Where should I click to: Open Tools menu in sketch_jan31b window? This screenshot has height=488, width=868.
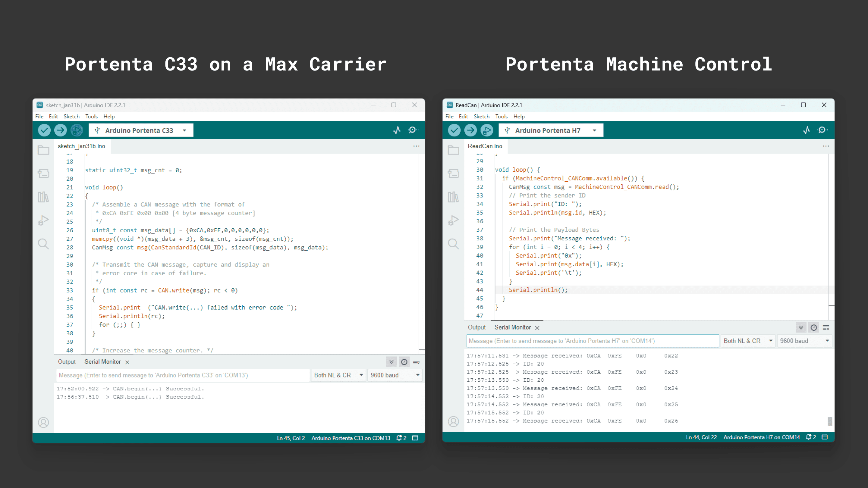tap(91, 117)
